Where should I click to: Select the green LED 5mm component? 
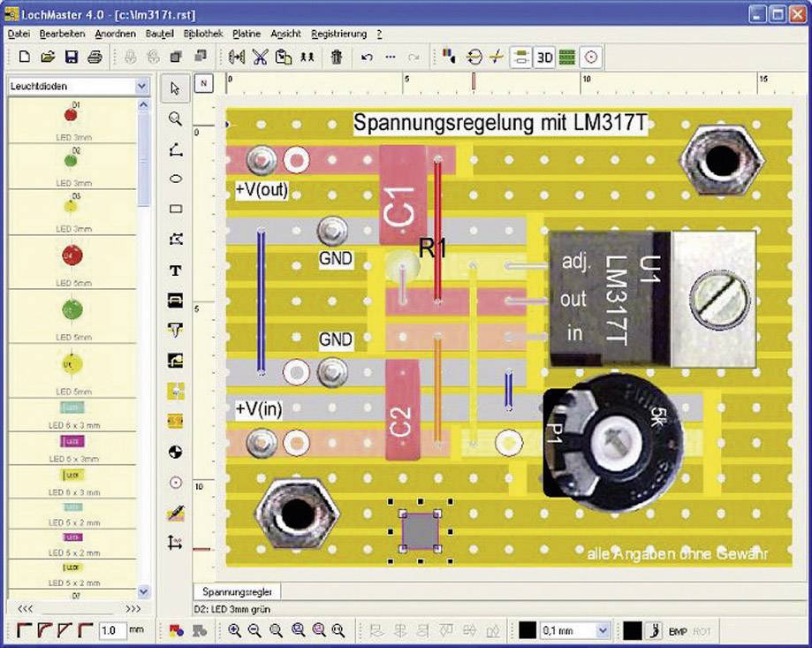(x=72, y=316)
